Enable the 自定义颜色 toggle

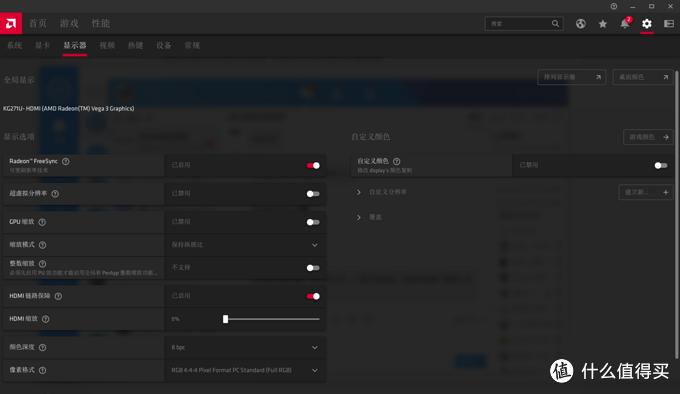661,166
